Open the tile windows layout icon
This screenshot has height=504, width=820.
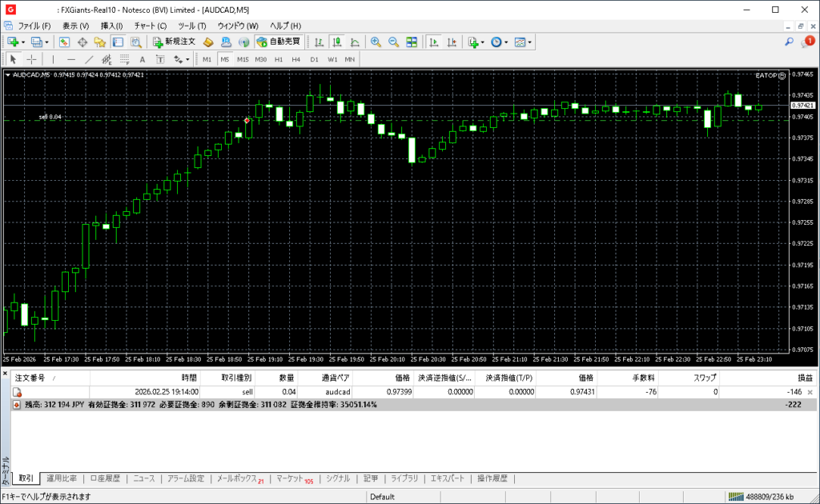[412, 42]
